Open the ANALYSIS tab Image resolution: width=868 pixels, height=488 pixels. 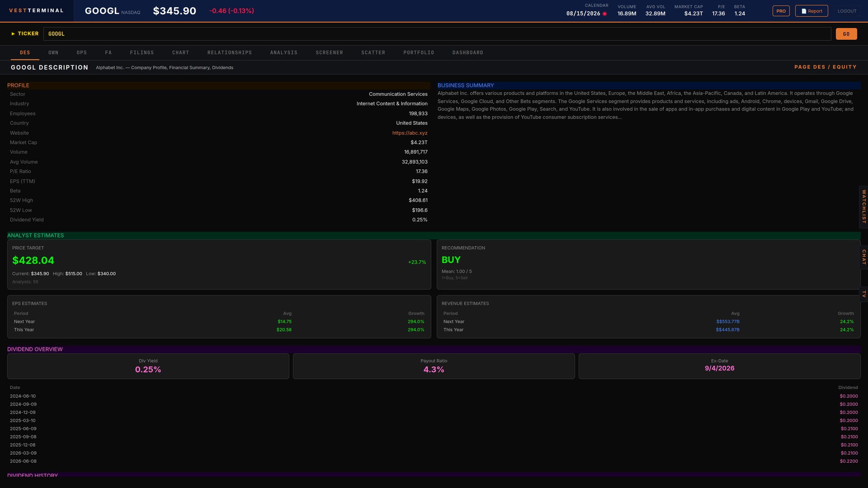[x=284, y=53]
